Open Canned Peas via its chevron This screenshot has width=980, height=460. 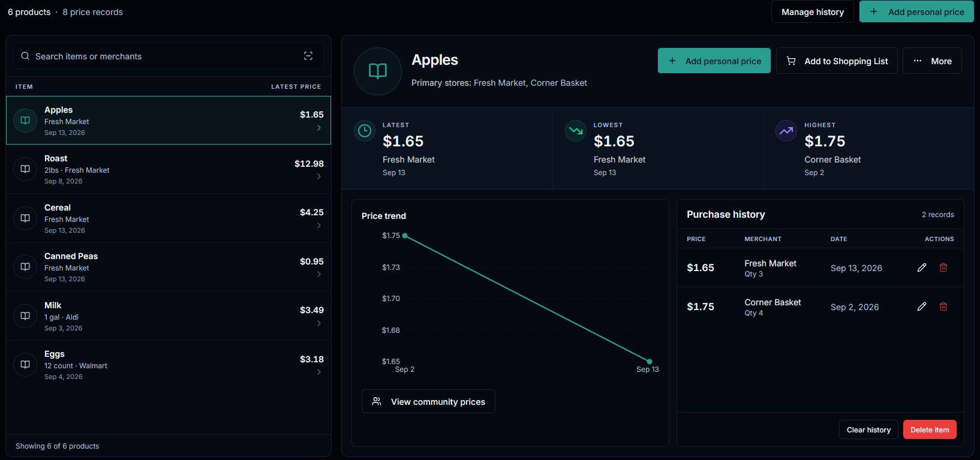[x=319, y=274]
